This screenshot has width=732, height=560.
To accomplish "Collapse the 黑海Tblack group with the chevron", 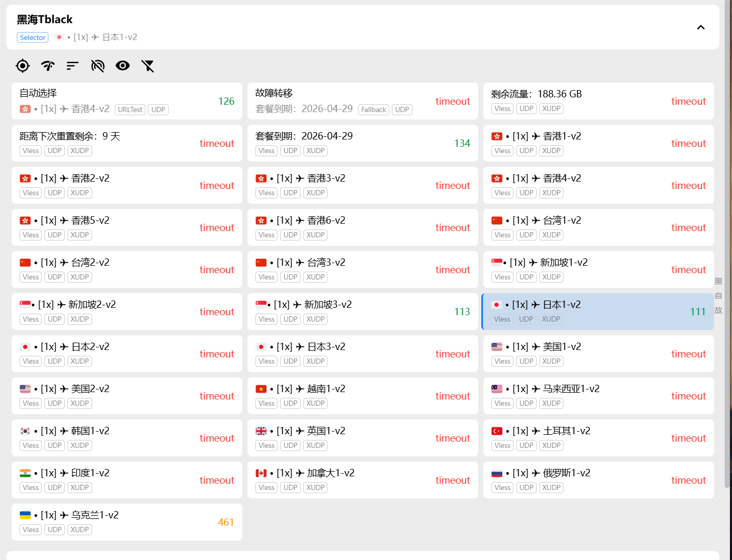I will (x=701, y=27).
